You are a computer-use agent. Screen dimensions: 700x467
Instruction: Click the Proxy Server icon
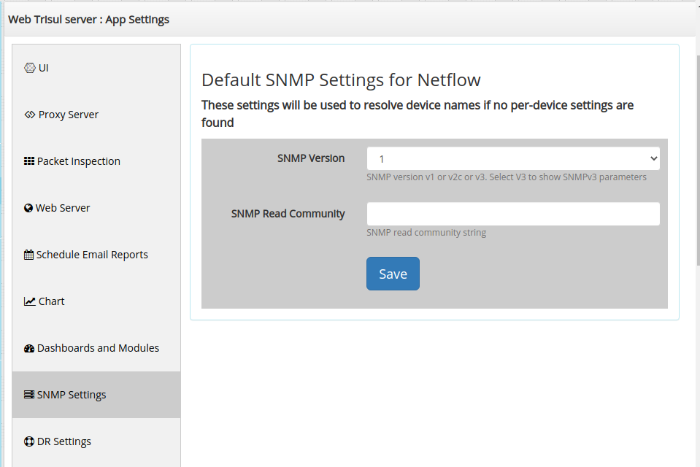[x=29, y=115]
